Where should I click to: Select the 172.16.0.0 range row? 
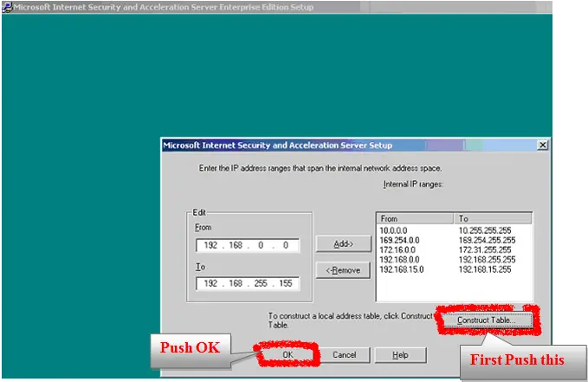(x=454, y=250)
